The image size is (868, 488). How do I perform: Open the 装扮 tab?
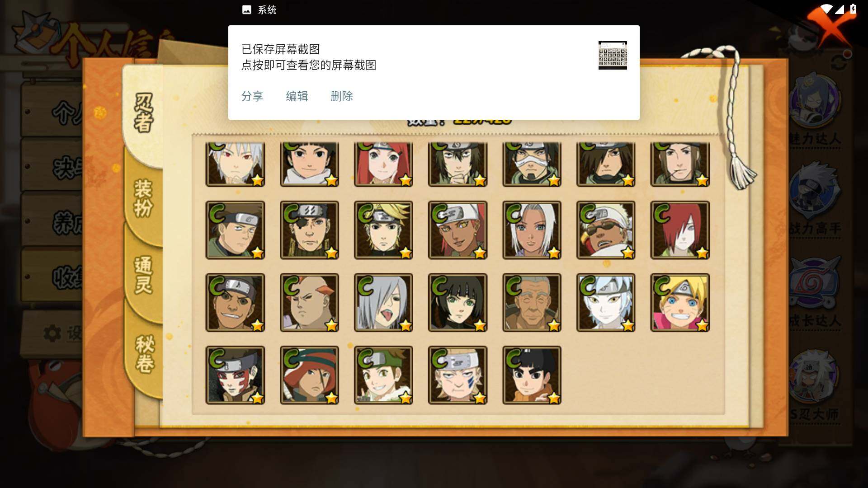click(x=143, y=199)
